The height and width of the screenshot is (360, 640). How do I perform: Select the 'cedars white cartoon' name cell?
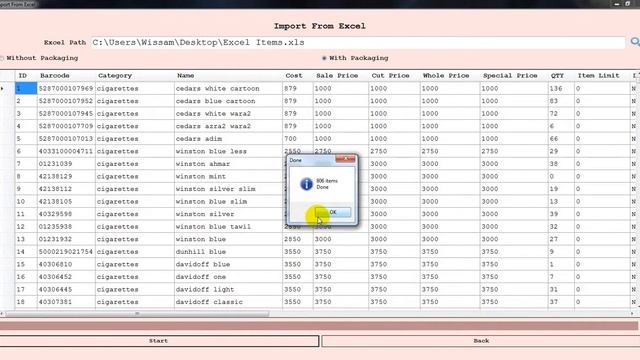click(228, 89)
